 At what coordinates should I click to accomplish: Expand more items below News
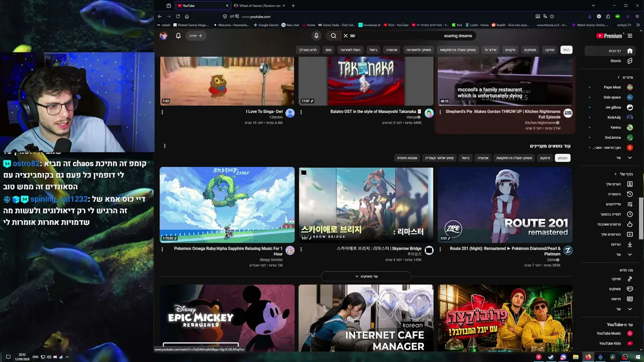(630, 309)
